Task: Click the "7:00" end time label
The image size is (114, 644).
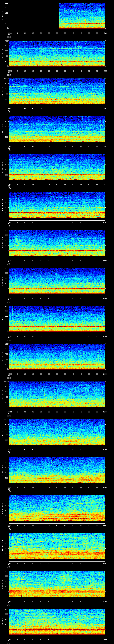Action: click(x=105, y=109)
